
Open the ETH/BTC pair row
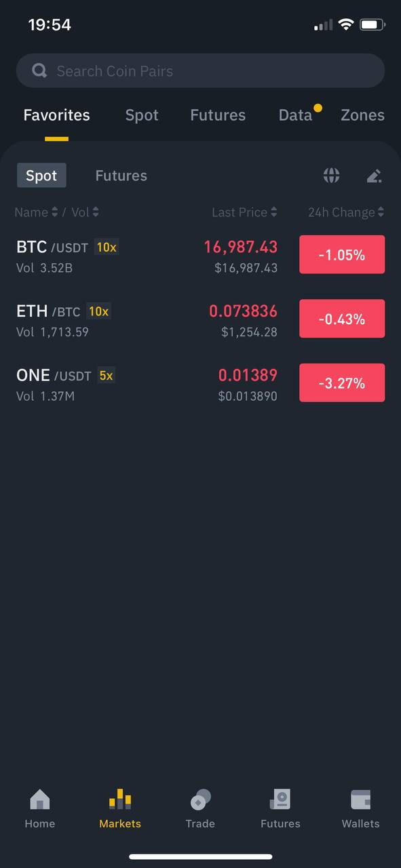click(x=200, y=319)
